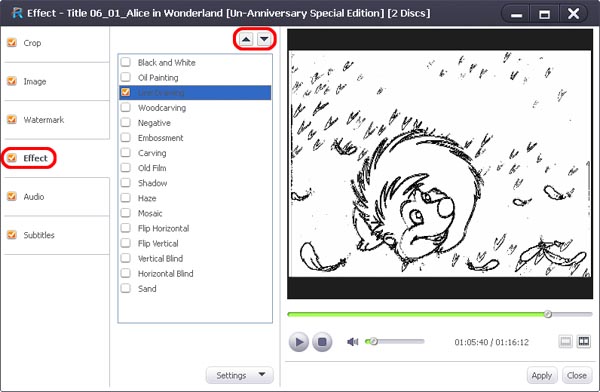Select the Black and White list entry
Image resolution: width=600 pixels, height=392 pixels.
195,62
